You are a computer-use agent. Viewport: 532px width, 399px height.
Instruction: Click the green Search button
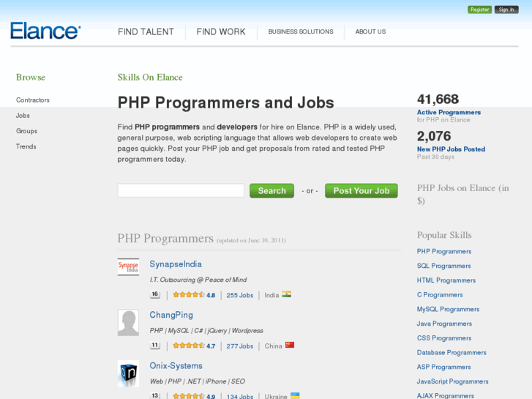point(271,191)
